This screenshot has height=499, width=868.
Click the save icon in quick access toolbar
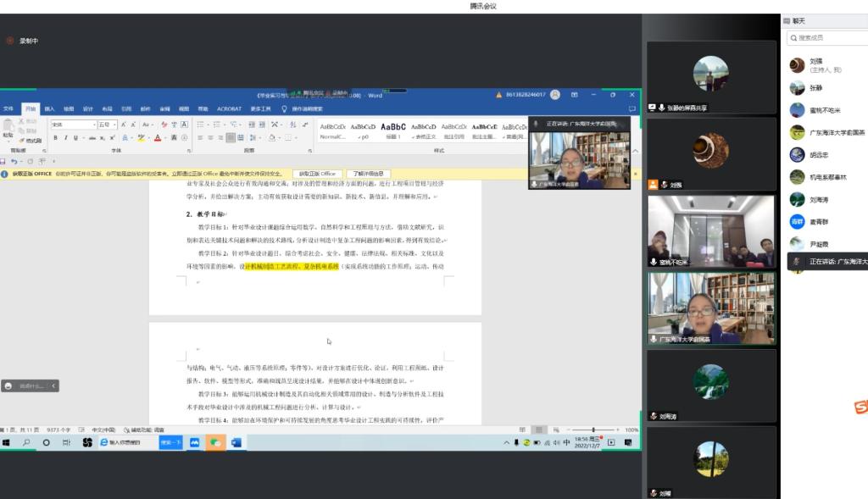(x=3, y=161)
